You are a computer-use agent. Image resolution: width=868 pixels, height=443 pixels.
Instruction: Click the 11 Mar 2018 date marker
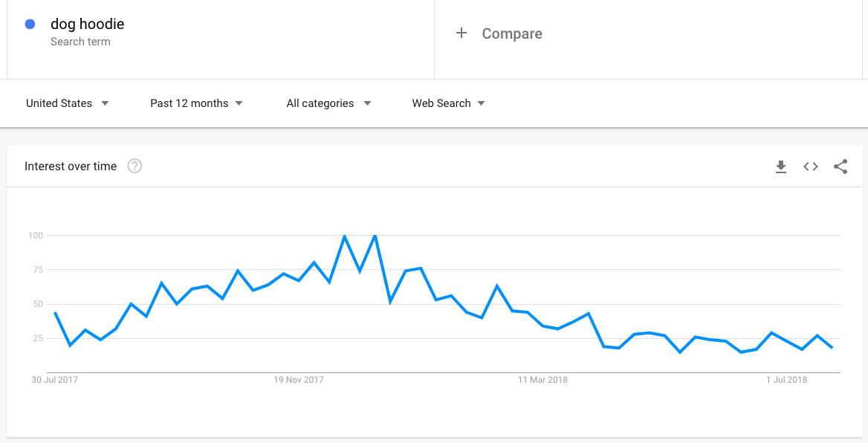point(543,379)
